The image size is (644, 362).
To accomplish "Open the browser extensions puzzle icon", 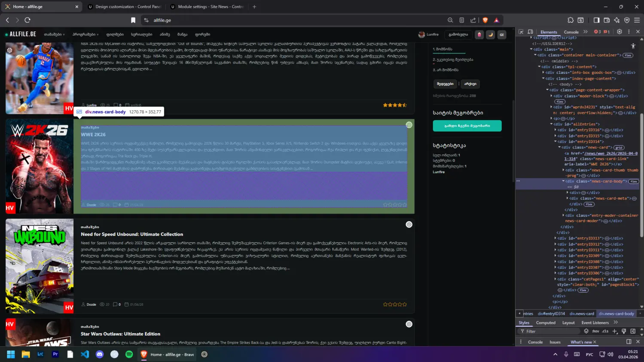I will 570,20.
